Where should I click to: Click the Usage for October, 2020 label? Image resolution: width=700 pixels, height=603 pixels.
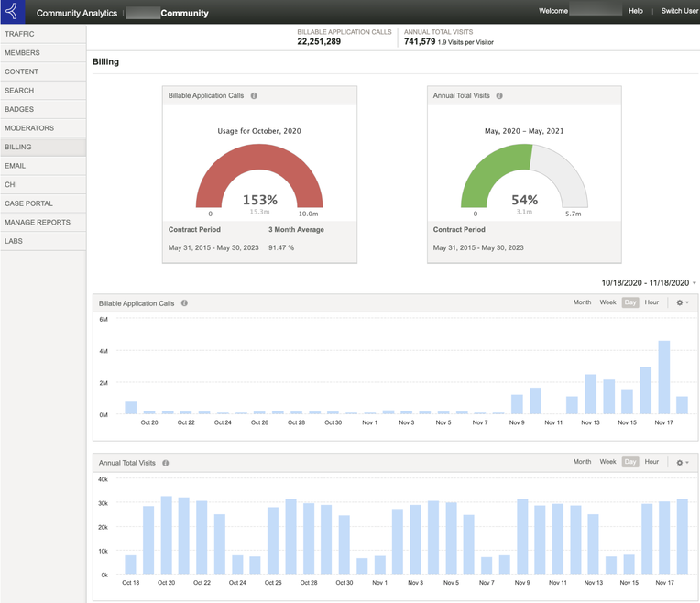(259, 131)
